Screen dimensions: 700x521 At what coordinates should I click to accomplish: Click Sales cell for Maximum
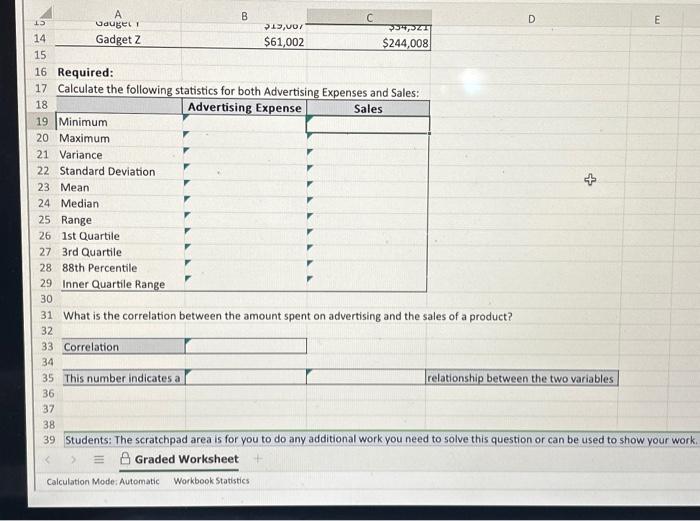pos(368,141)
